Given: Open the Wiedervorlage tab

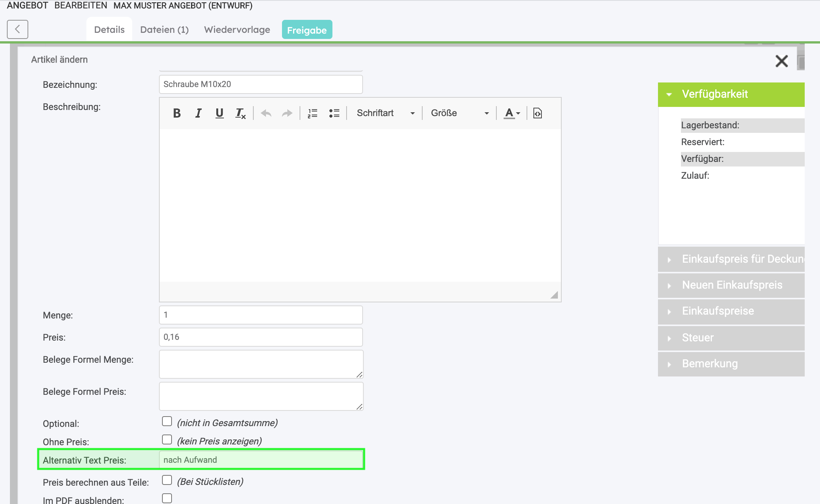Looking at the screenshot, I should (x=237, y=30).
